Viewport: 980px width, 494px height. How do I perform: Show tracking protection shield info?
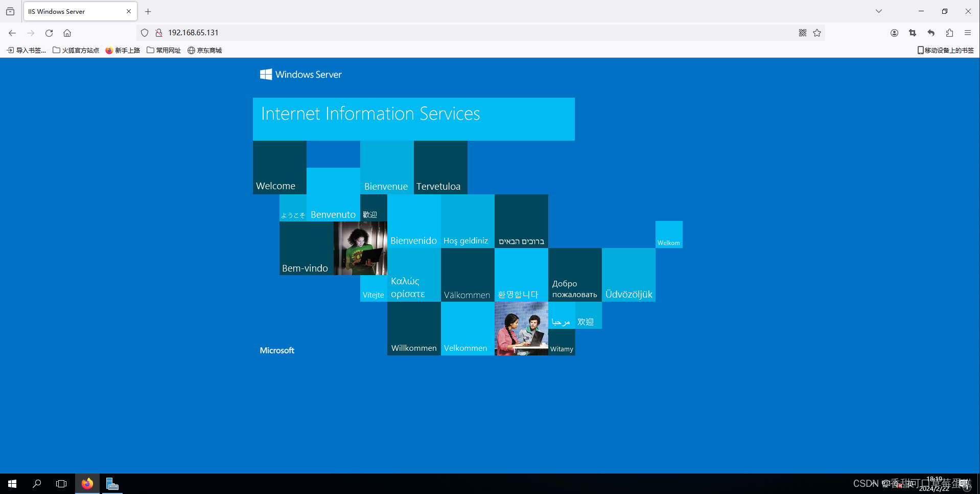[145, 33]
